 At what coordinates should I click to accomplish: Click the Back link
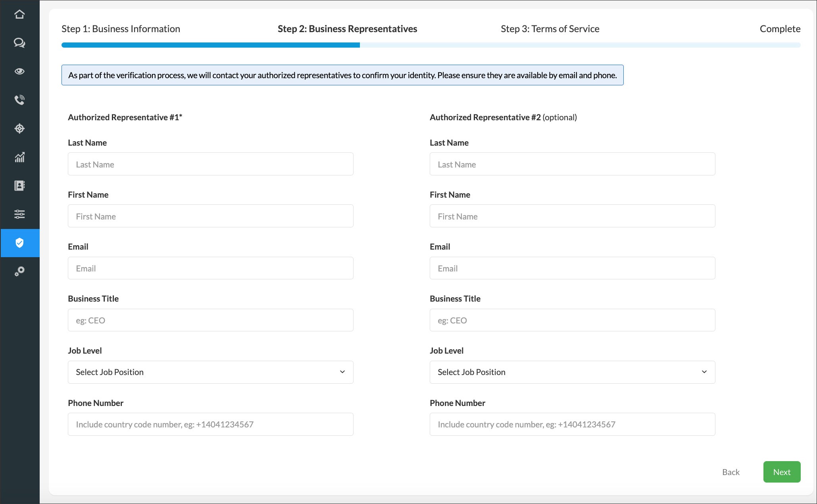(730, 472)
